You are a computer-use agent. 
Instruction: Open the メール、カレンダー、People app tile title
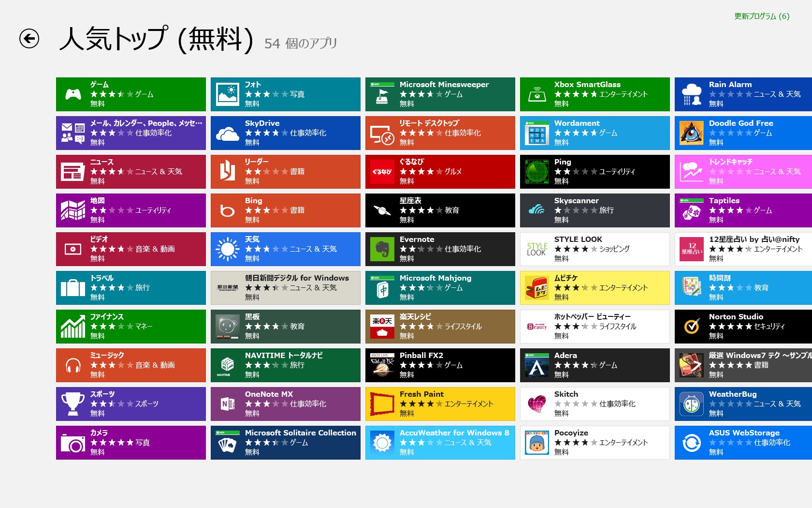pos(146,123)
